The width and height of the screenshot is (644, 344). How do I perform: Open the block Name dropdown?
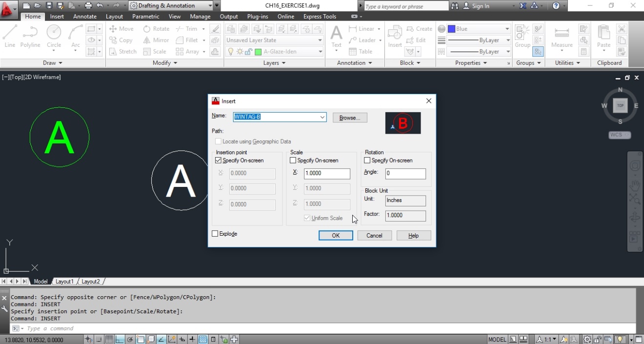[x=322, y=117]
